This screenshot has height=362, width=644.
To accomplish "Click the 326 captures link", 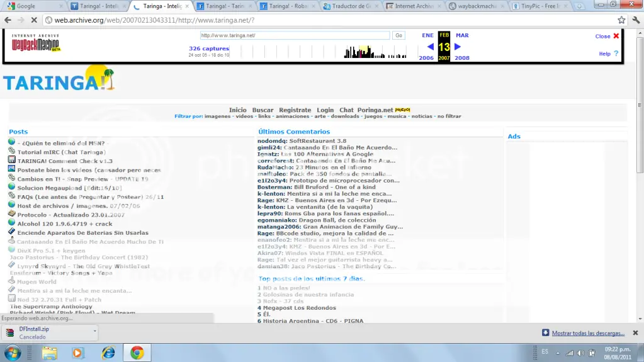I will [209, 48].
